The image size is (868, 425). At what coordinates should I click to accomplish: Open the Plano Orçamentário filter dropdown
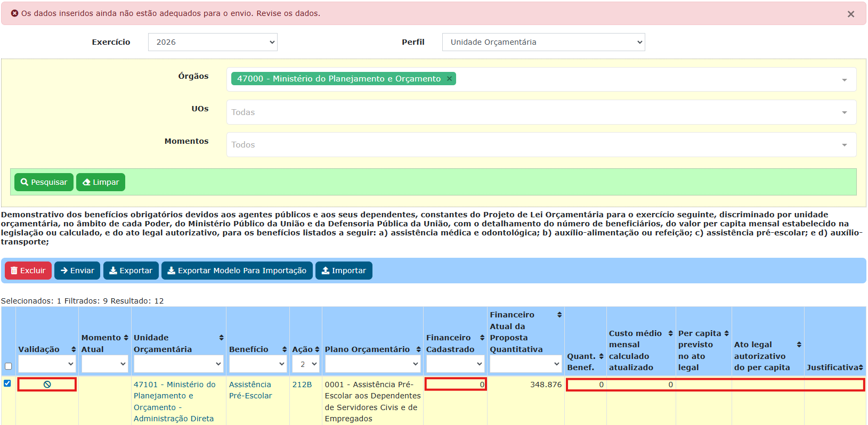coord(373,364)
